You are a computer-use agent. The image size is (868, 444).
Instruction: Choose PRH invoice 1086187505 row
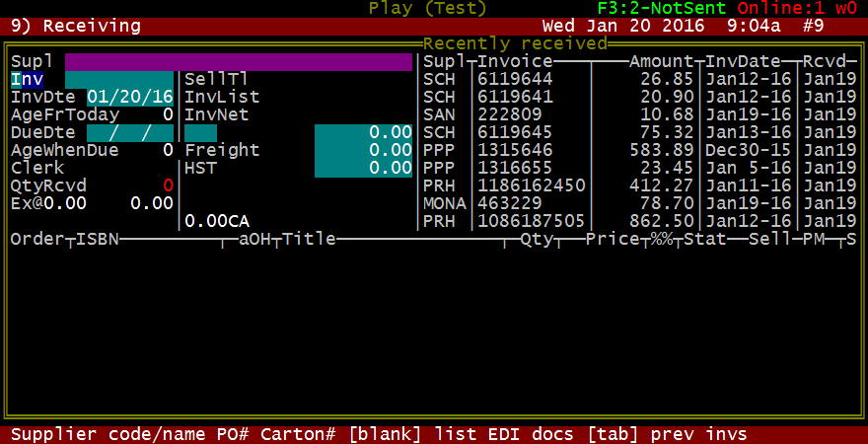531,221
